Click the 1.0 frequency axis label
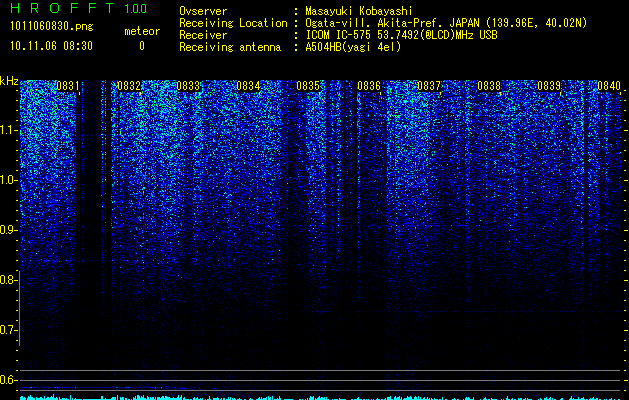This screenshot has height=400, width=629. point(8,180)
